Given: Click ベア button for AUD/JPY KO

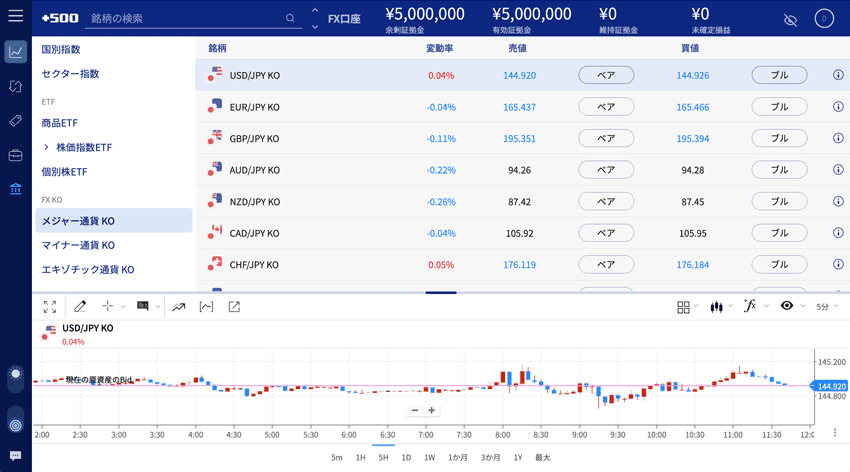Looking at the screenshot, I should point(606,170).
